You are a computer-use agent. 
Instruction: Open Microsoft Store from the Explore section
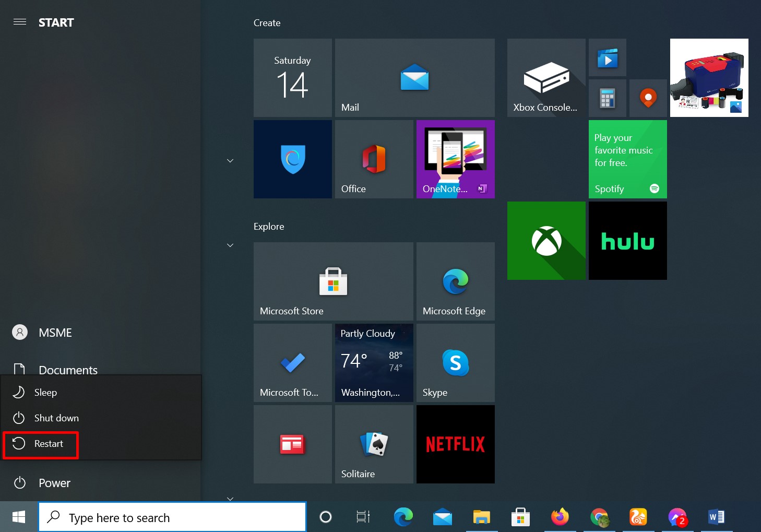coord(333,281)
